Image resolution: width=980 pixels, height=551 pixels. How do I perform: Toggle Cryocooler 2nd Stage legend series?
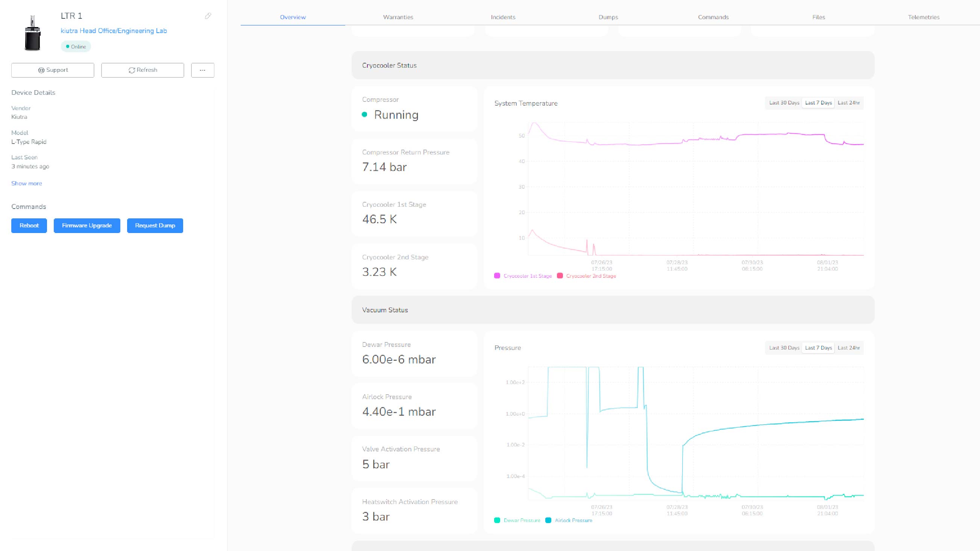pyautogui.click(x=590, y=276)
